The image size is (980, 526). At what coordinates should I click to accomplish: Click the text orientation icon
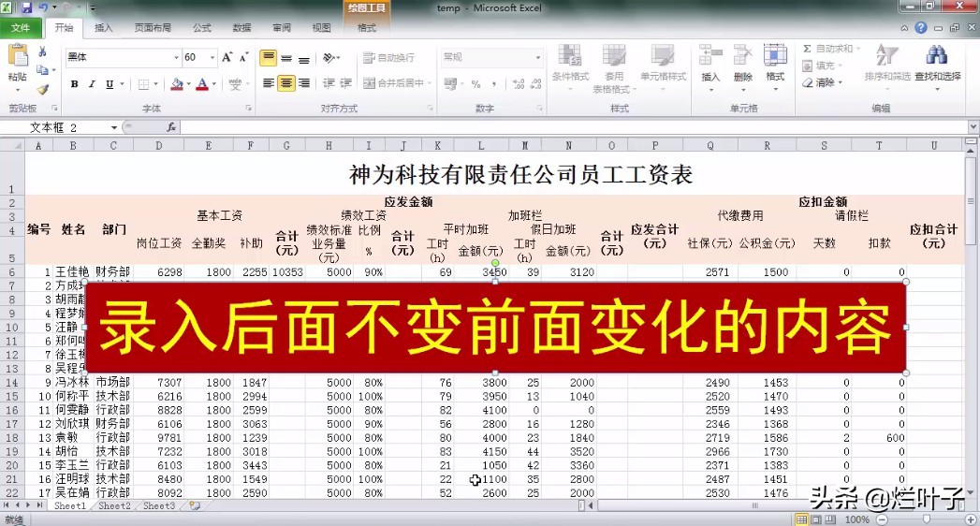pyautogui.click(x=329, y=58)
